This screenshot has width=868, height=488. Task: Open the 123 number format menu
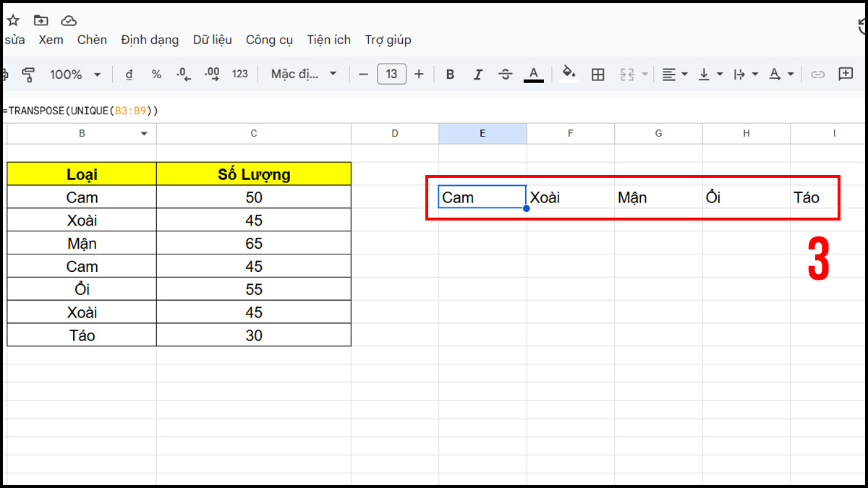[x=239, y=74]
